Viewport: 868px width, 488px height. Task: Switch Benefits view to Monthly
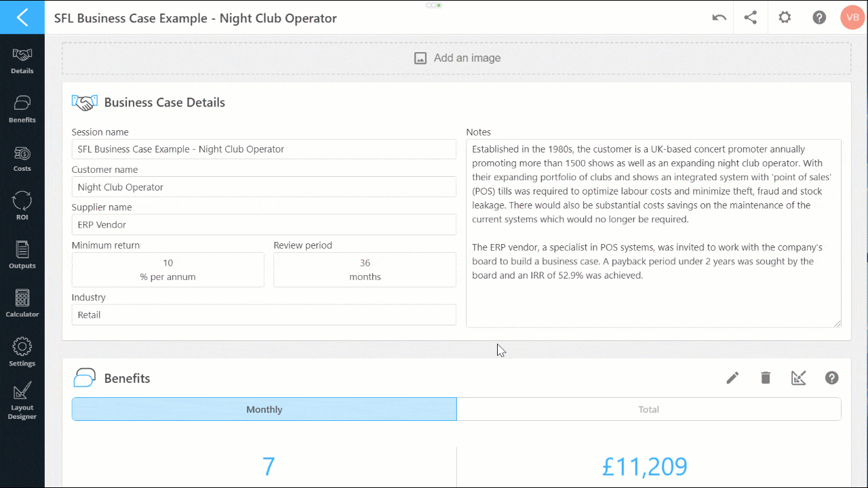point(264,409)
